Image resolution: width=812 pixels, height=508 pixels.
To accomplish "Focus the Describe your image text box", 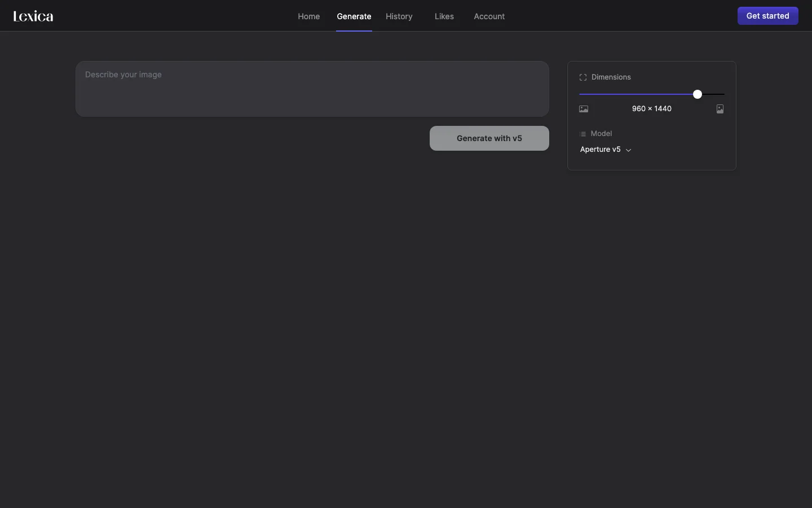I will pos(312,89).
